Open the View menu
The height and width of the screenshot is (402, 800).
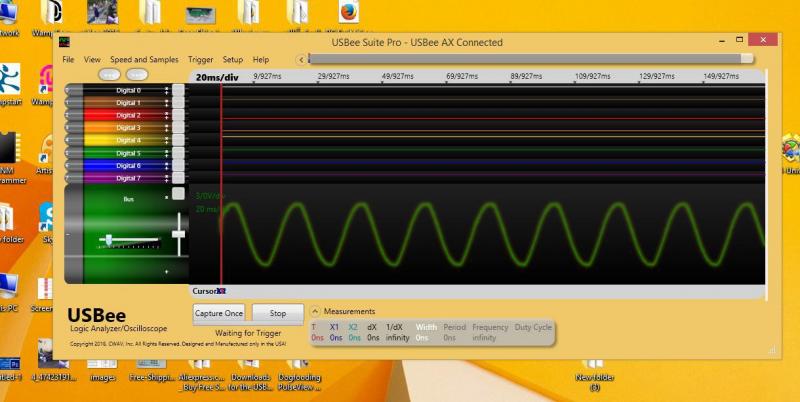[92, 60]
